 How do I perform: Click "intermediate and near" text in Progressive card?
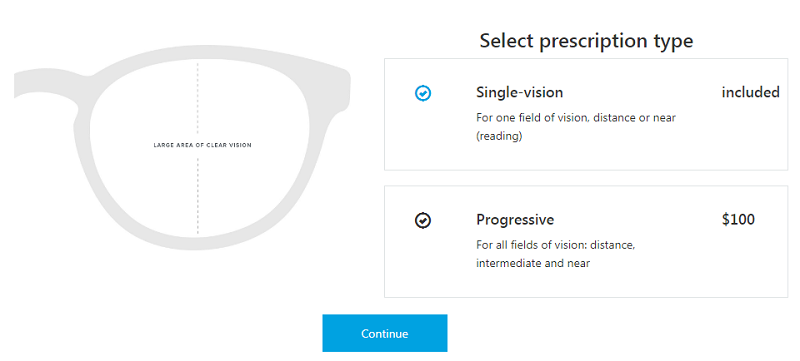coord(533,264)
